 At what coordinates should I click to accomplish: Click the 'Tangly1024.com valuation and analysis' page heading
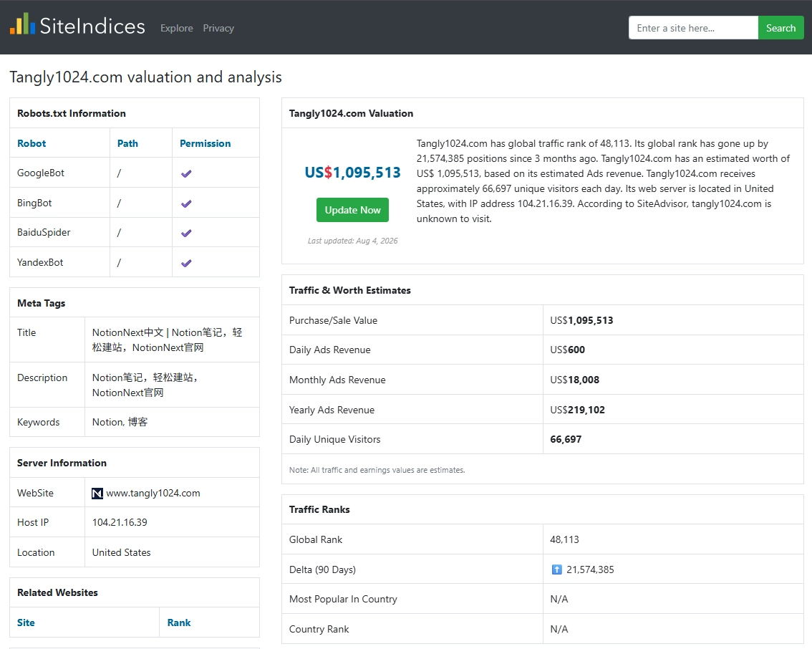point(145,77)
